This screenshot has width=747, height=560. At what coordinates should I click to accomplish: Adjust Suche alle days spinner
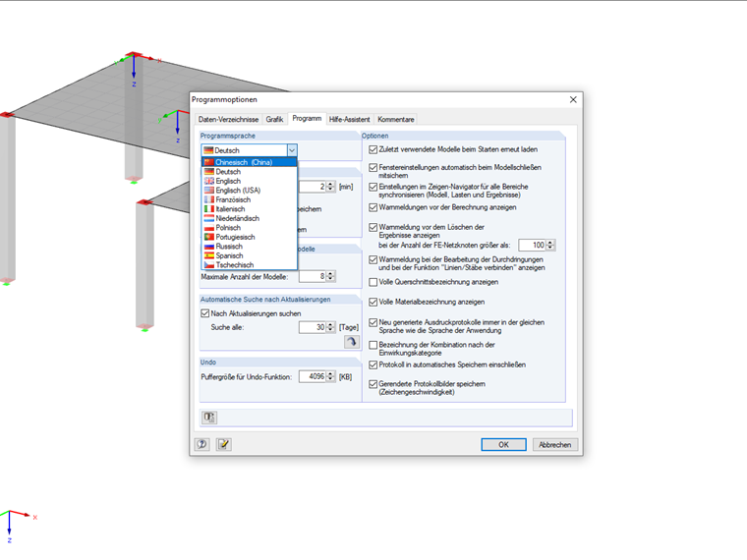pyautogui.click(x=330, y=327)
